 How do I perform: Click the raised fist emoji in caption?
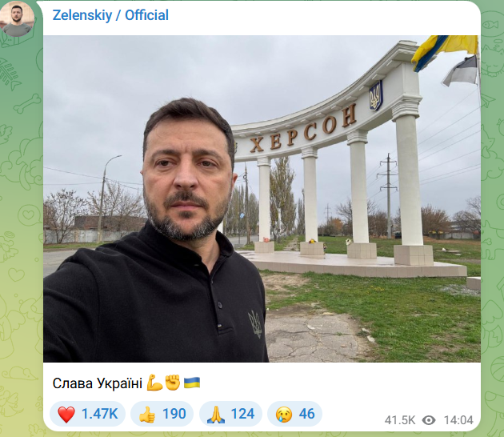173,383
